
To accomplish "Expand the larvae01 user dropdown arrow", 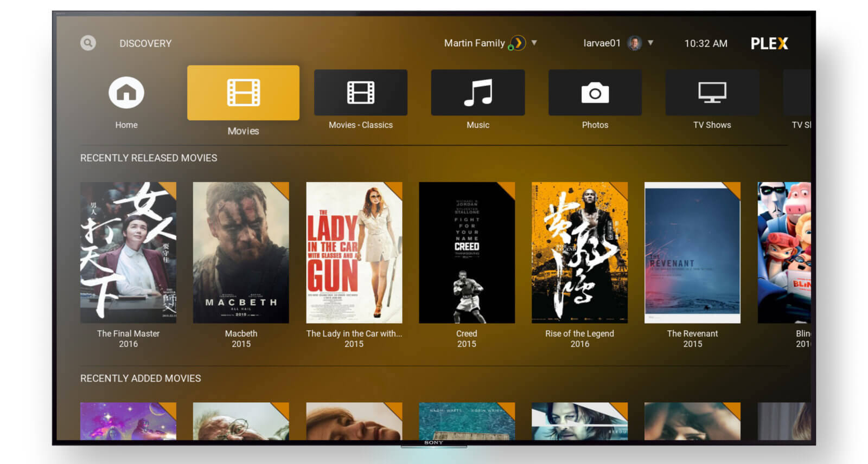I will [x=650, y=43].
